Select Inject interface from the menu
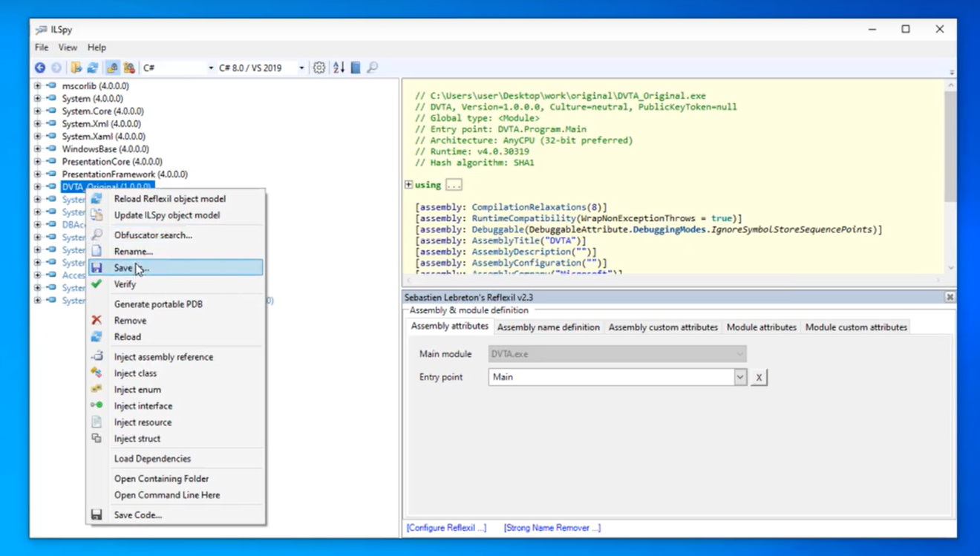The image size is (980, 556). (175, 406)
